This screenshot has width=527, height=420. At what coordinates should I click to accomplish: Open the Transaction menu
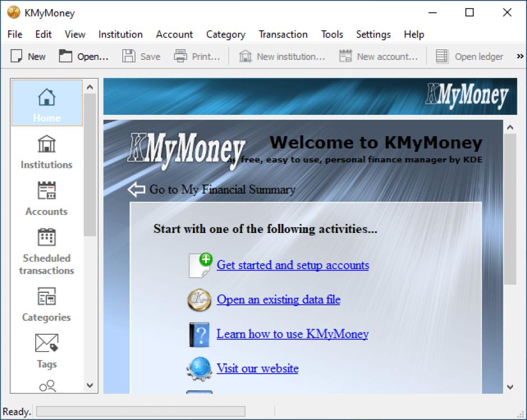[283, 34]
